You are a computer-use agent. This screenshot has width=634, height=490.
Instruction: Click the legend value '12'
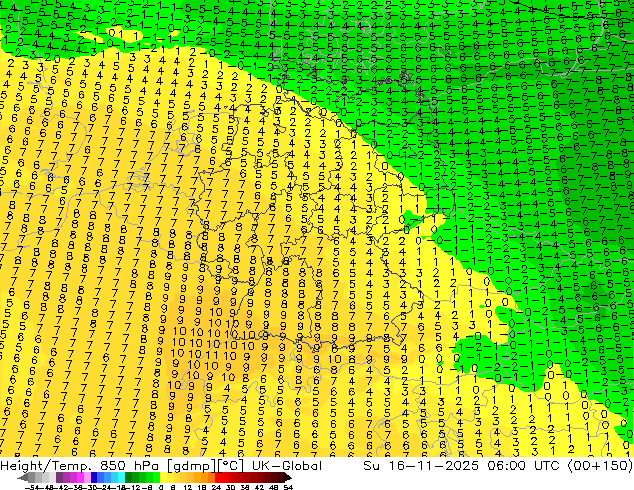point(188,488)
